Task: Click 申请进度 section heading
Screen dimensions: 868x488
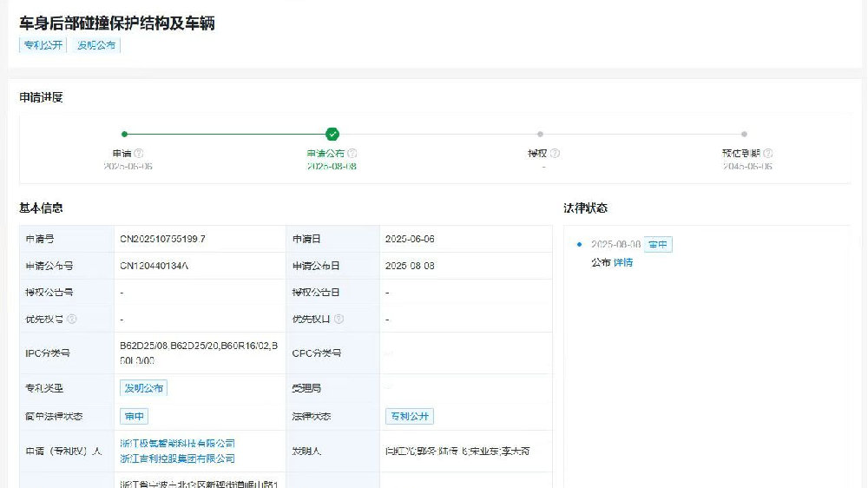Action: 41,97
